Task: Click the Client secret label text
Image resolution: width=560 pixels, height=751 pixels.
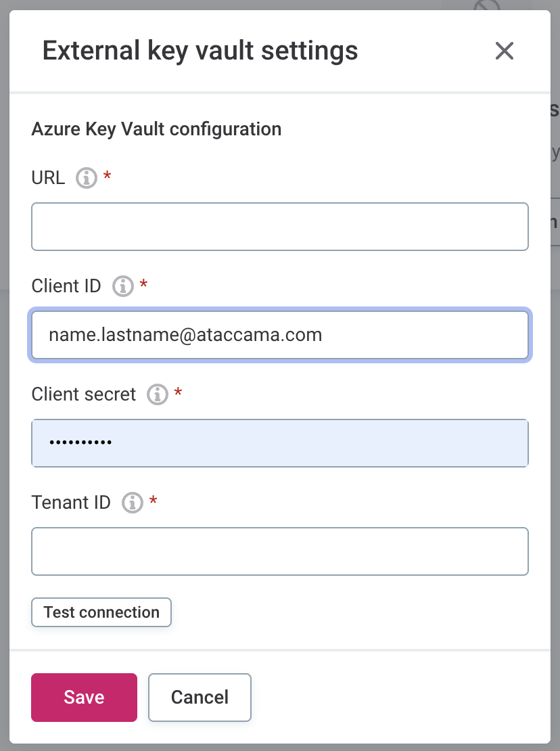Action: pyautogui.click(x=84, y=394)
